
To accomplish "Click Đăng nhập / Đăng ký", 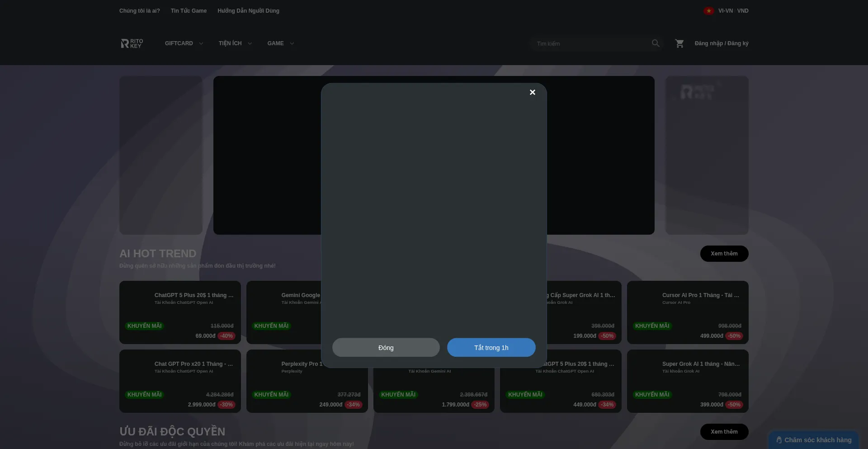I will (722, 43).
